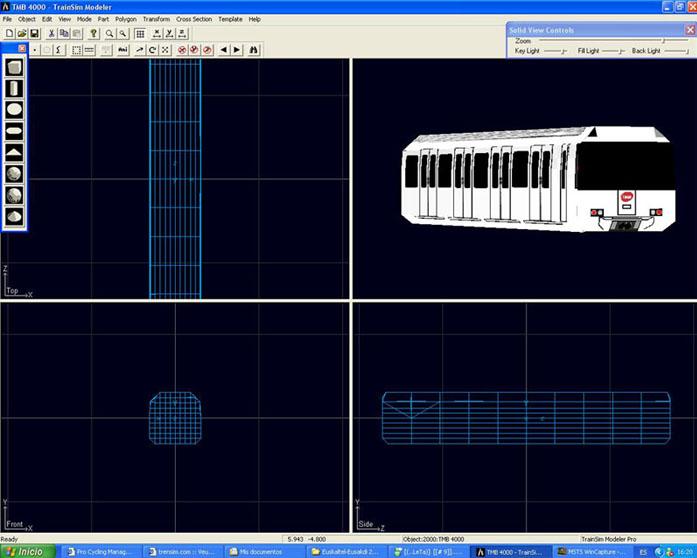Click the help question mark icon
This screenshot has width=697, height=558.
pos(93,34)
